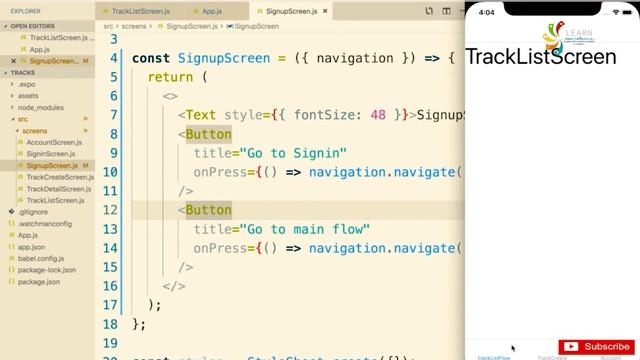This screenshot has width=640, height=360.
Task: Click the "Go to main flow" title string
Action: point(304,229)
